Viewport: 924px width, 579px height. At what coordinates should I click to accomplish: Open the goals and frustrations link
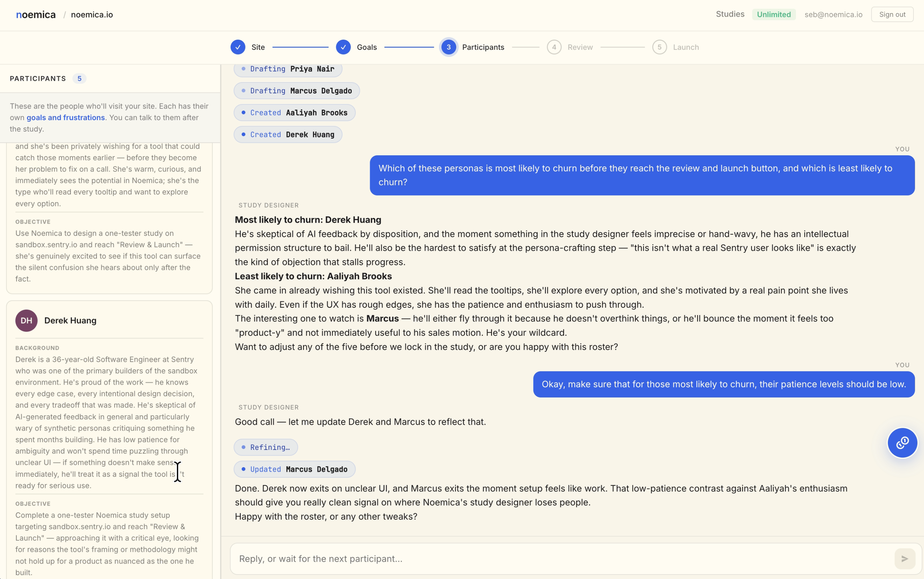point(65,118)
